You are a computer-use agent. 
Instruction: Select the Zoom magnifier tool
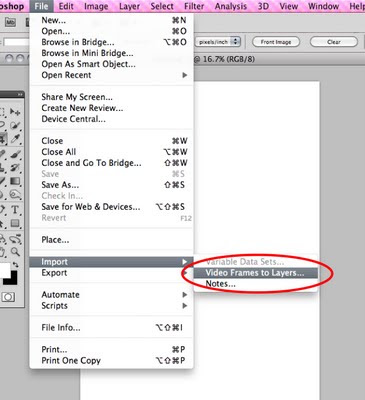pos(15,252)
